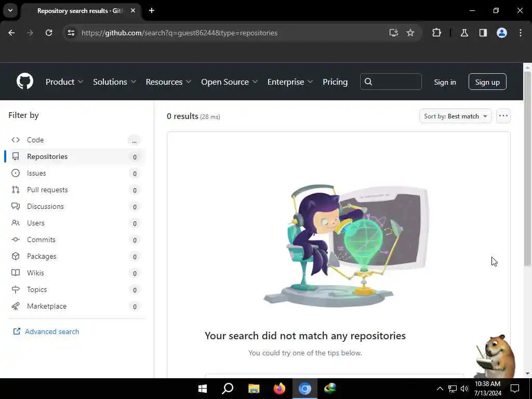Select Repositories filter in sidebar
The height and width of the screenshot is (399, 532).
tap(75, 156)
